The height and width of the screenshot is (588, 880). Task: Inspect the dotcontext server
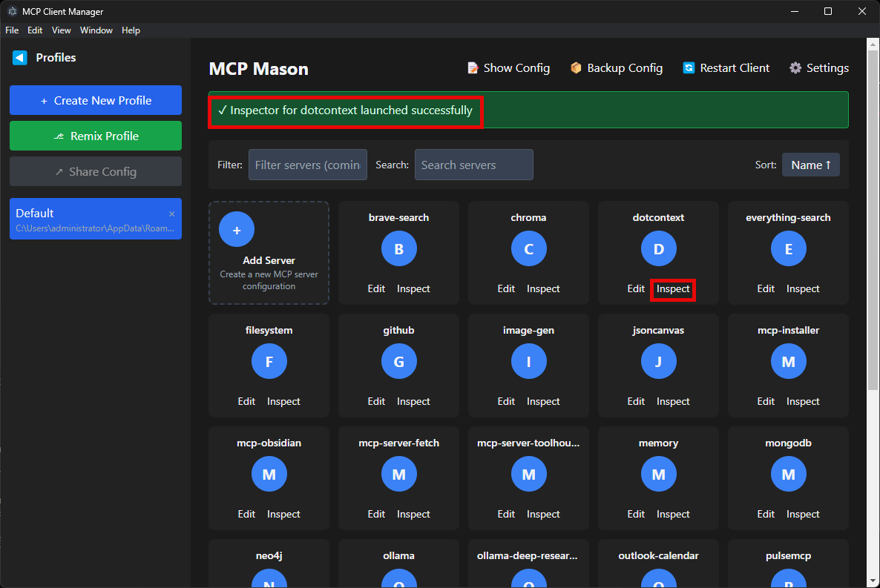(672, 288)
